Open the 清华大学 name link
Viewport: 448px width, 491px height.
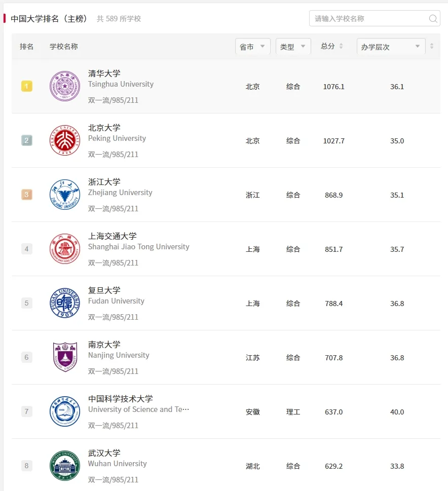[x=104, y=73]
